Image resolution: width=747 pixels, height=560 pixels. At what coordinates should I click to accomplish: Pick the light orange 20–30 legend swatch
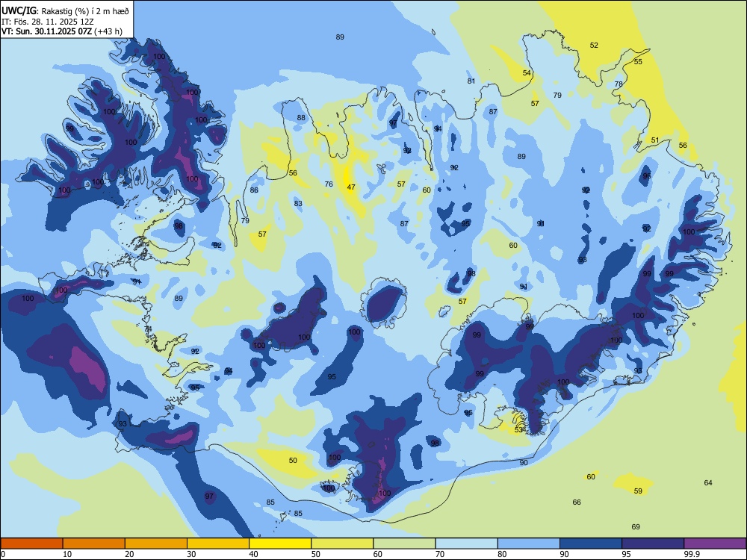click(156, 544)
